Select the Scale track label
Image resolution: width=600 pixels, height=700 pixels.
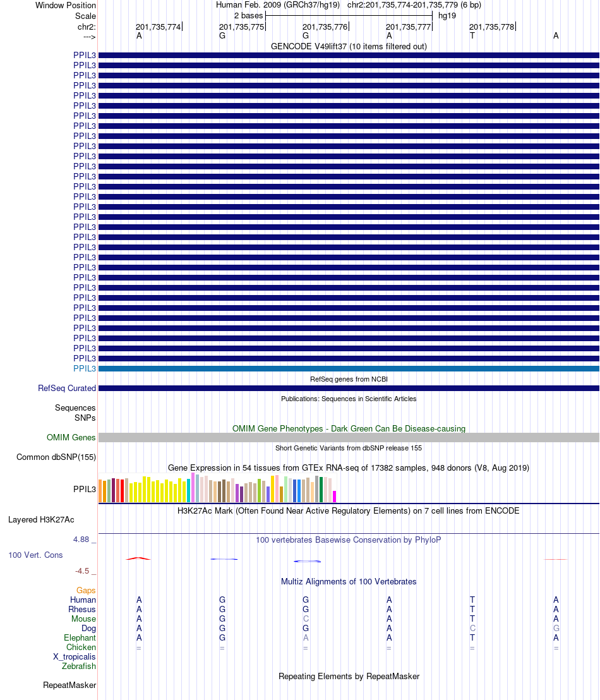point(85,16)
